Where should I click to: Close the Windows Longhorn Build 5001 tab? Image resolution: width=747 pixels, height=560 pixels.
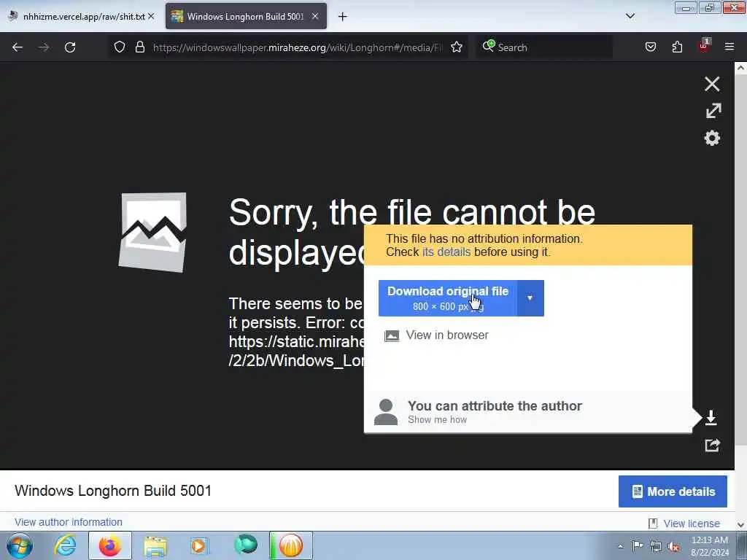(315, 16)
